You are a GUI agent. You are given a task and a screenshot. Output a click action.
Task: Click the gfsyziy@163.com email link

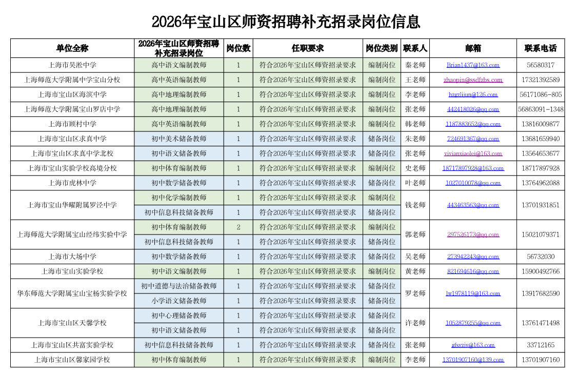(x=473, y=345)
